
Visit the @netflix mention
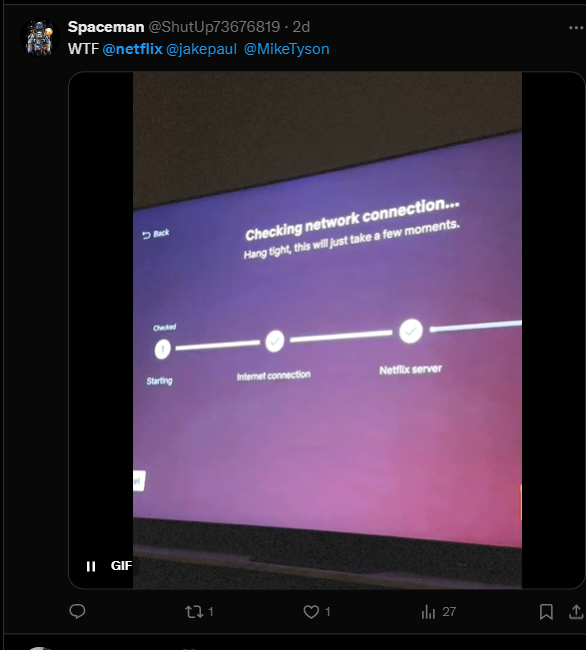[x=133, y=49]
